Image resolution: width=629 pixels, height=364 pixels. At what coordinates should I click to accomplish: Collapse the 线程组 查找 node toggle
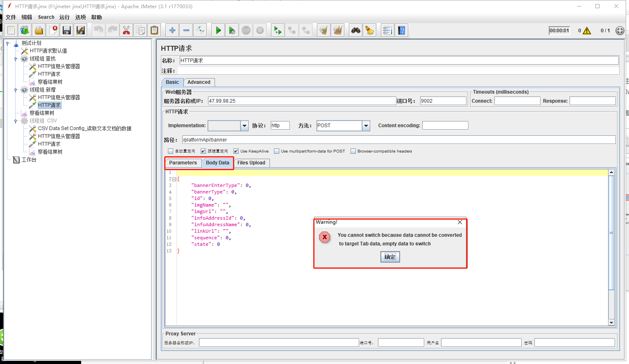16,59
